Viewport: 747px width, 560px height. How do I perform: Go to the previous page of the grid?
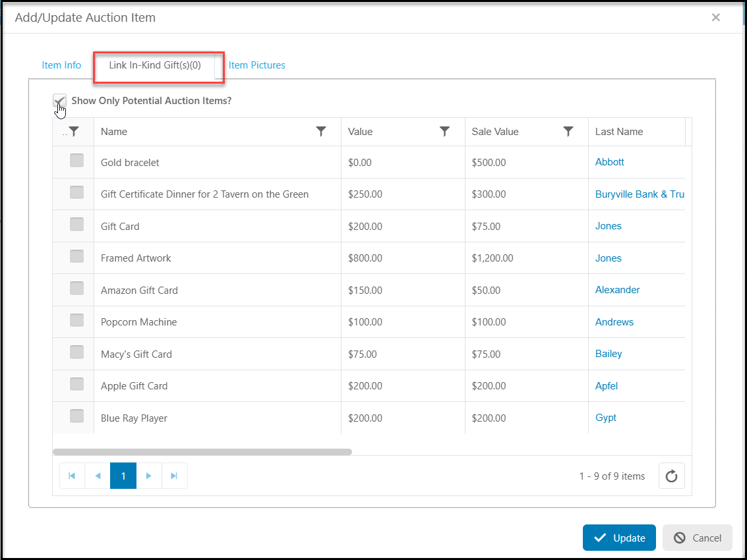pyautogui.click(x=98, y=476)
